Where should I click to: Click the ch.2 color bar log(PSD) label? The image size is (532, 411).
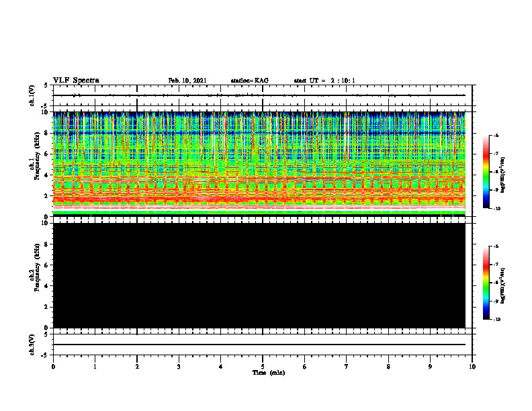(503, 287)
